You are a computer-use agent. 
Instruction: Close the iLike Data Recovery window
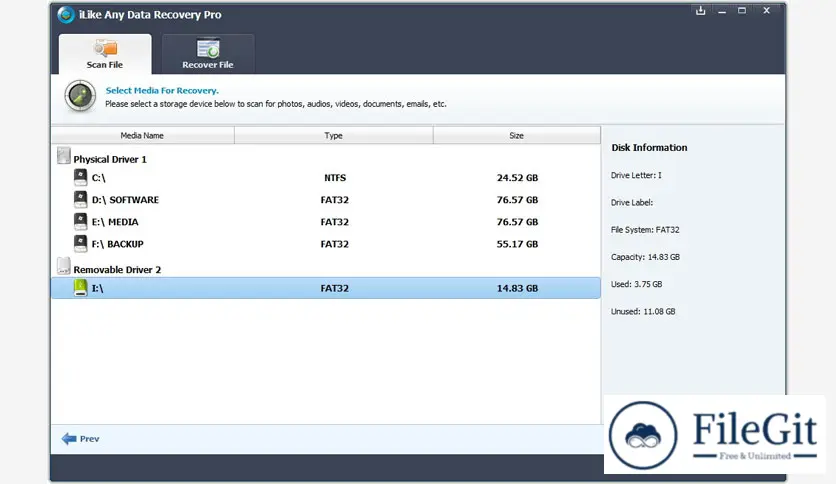coord(767,11)
